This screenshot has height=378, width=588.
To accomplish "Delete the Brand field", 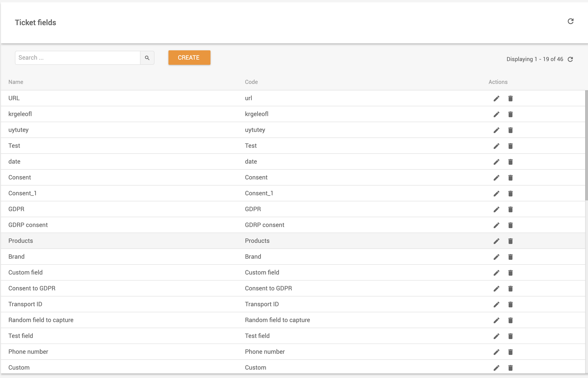I will (x=510, y=257).
